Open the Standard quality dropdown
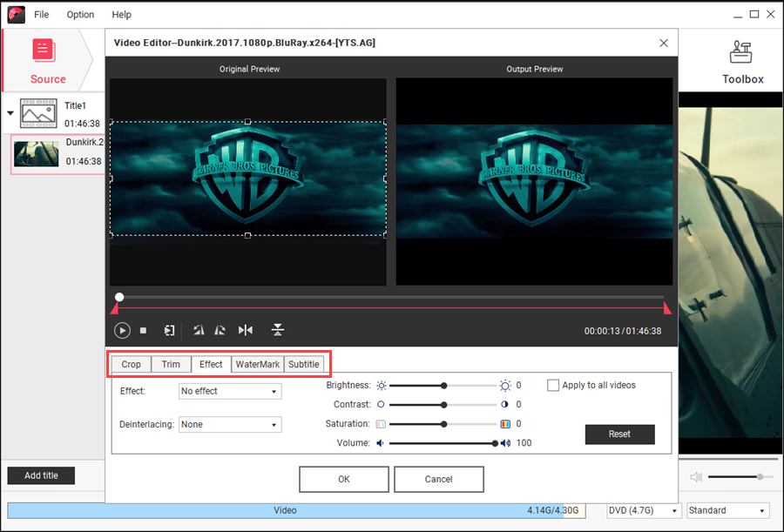 click(x=727, y=510)
